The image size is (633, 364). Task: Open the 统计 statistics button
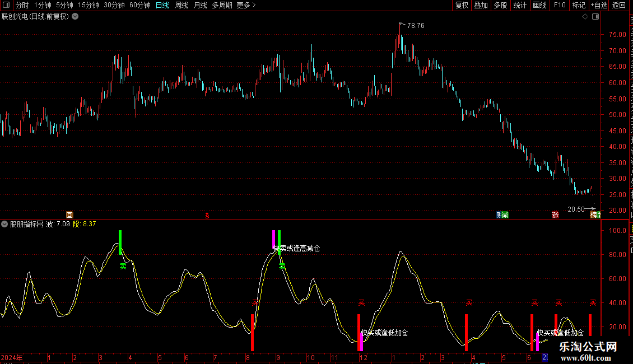click(520, 5)
